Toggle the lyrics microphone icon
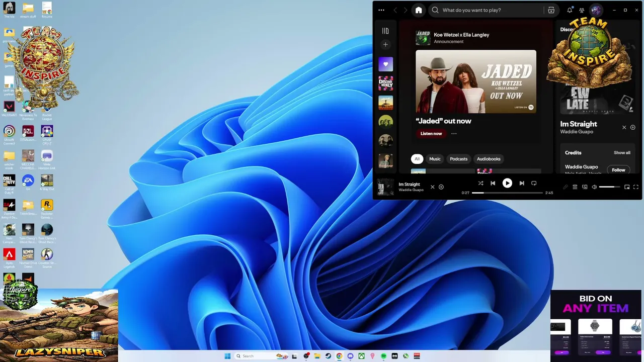This screenshot has height=362, width=644. point(566,187)
